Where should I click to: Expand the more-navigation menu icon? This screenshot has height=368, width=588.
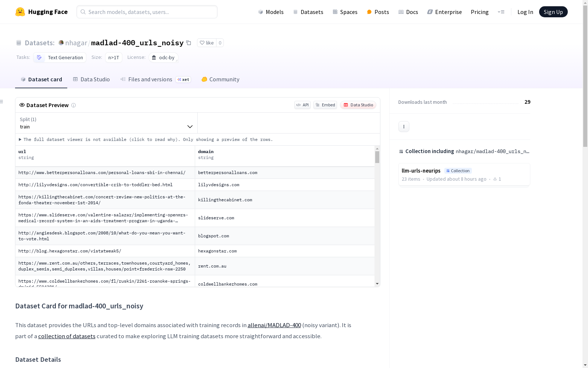501,12
